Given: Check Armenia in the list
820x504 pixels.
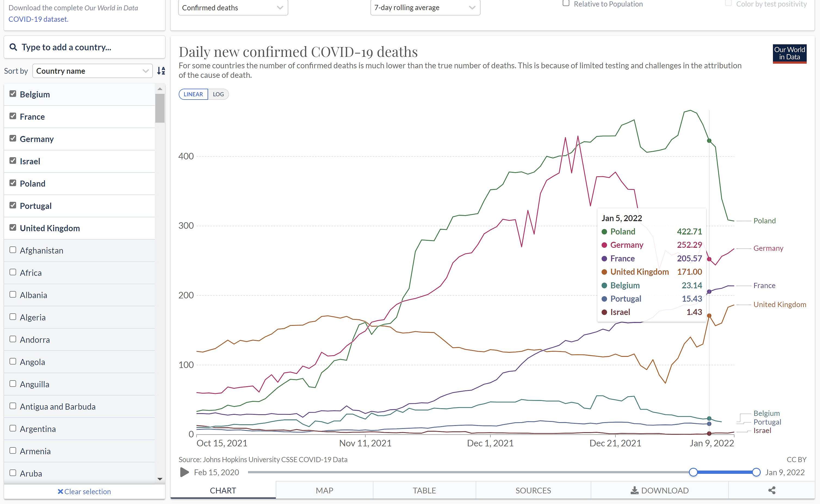Looking at the screenshot, I should (x=13, y=451).
